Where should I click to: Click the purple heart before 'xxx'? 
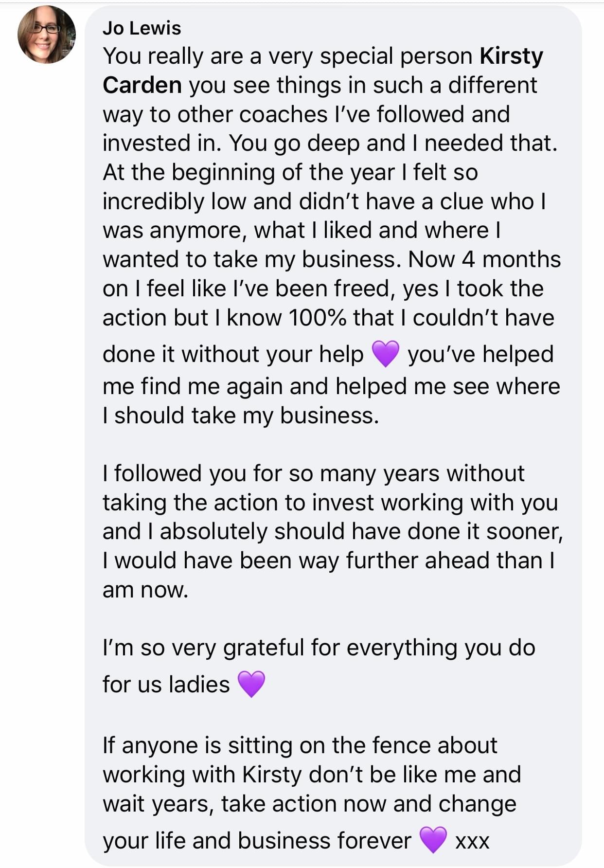(432, 840)
